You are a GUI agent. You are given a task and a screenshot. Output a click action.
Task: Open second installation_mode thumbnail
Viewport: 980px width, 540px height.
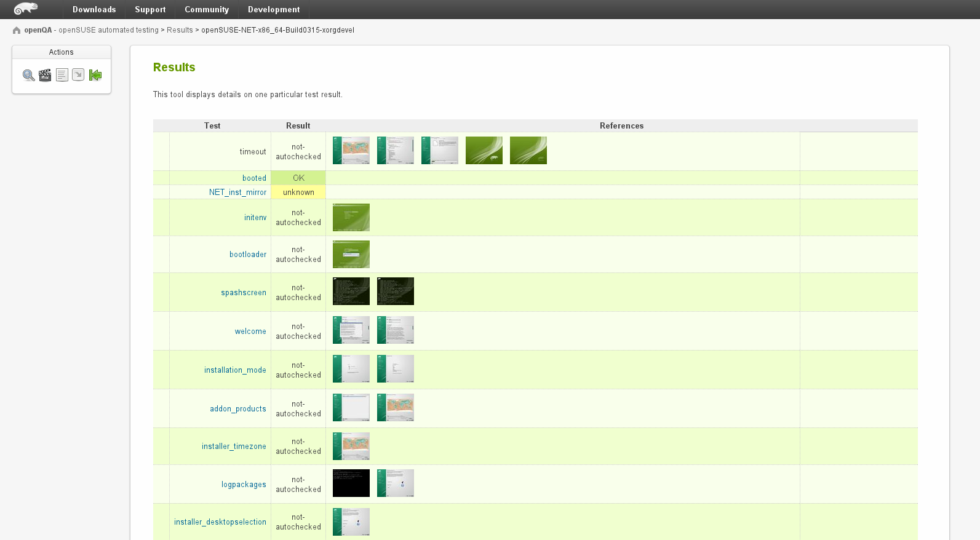[396, 369]
